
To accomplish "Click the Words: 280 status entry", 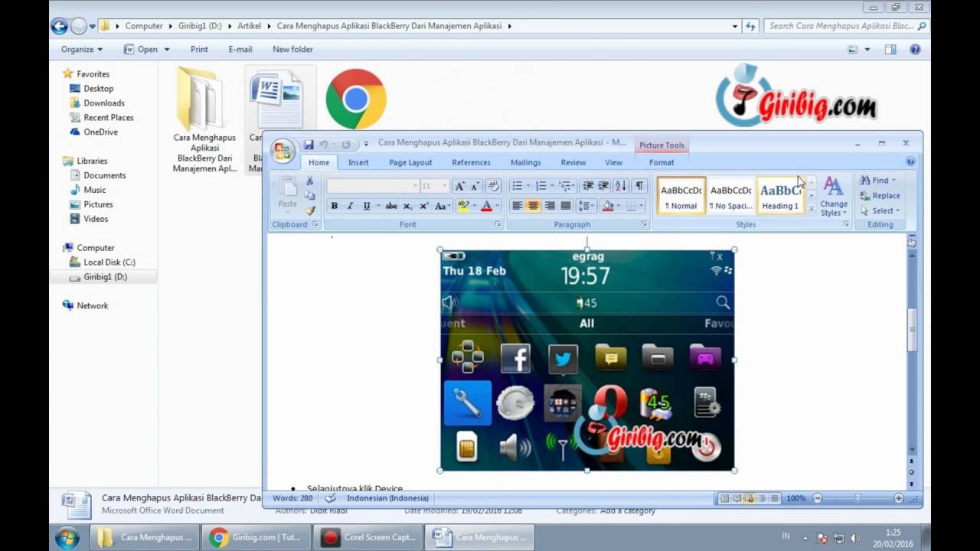I will (292, 498).
